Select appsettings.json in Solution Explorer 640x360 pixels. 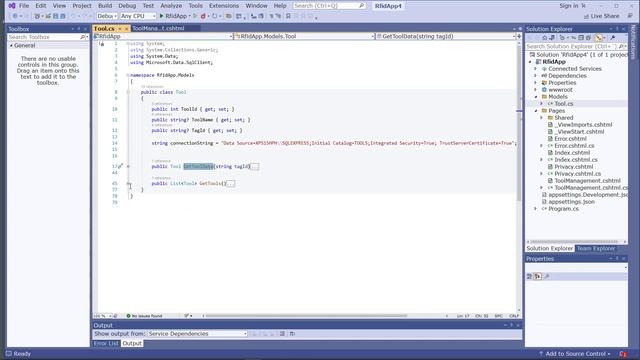pyautogui.click(x=571, y=202)
